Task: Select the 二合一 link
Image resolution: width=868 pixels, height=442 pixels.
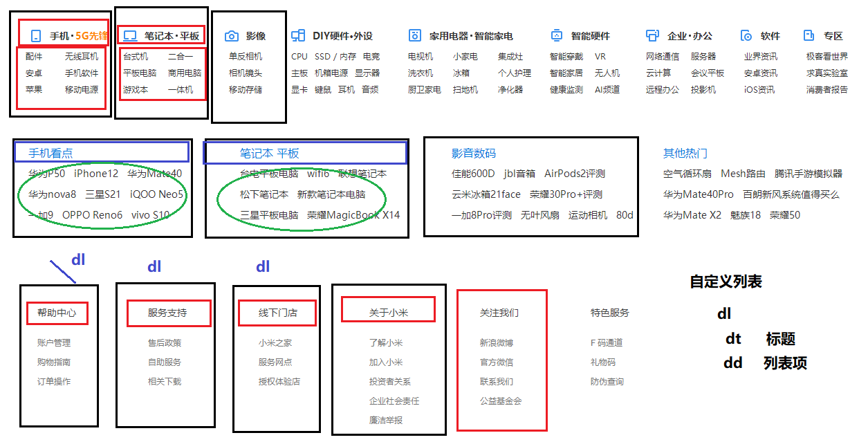Action: click(181, 56)
